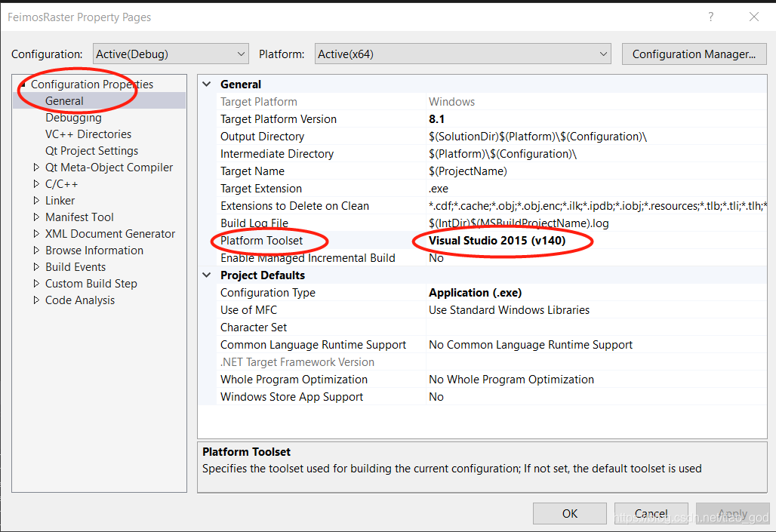Viewport: 776px width, 532px height.
Task: Click the Cancel button
Action: point(651,513)
